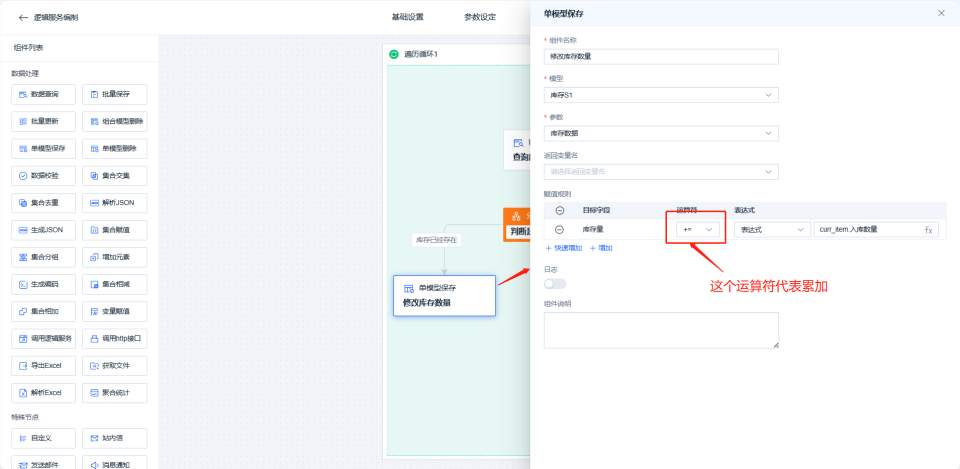Click the 单模型删除 component icon

94,149
